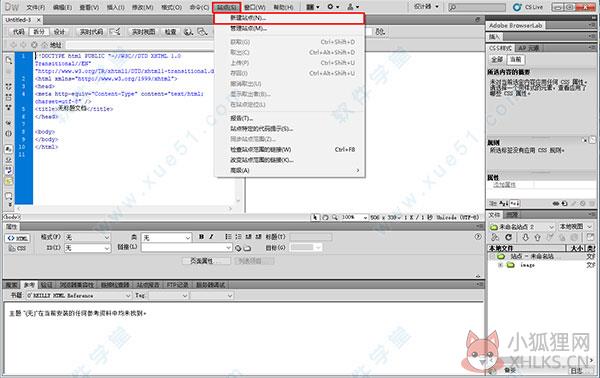The width and height of the screenshot is (600, 378).
Task: Open the 本地视图 local view dropdown
Action: tap(576, 227)
